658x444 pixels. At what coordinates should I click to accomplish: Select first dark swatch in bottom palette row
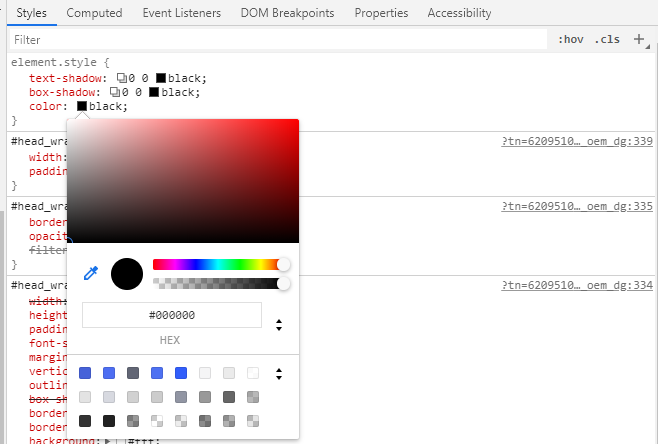click(85, 421)
